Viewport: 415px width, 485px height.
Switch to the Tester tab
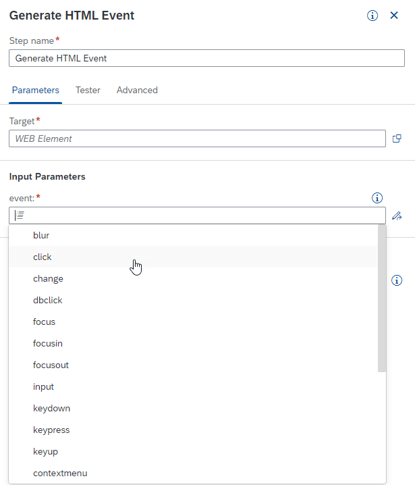88,90
